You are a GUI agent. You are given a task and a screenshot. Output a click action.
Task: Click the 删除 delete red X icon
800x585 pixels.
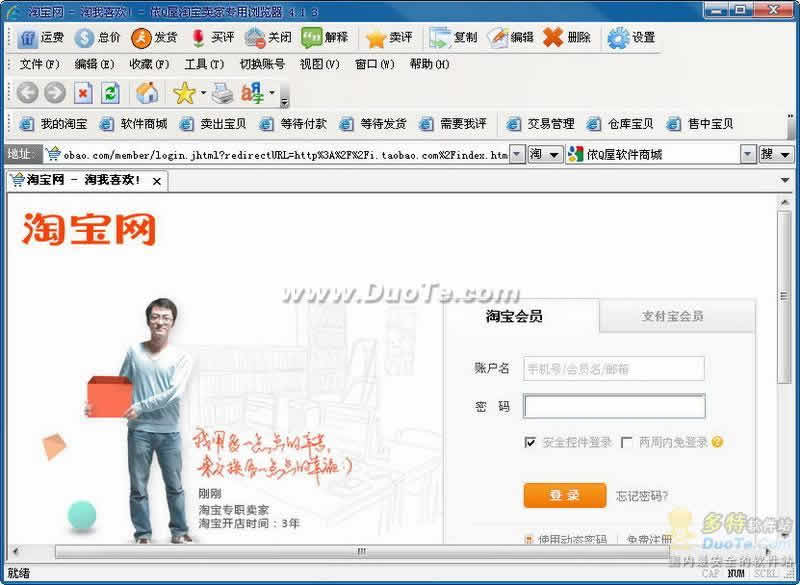[567, 38]
